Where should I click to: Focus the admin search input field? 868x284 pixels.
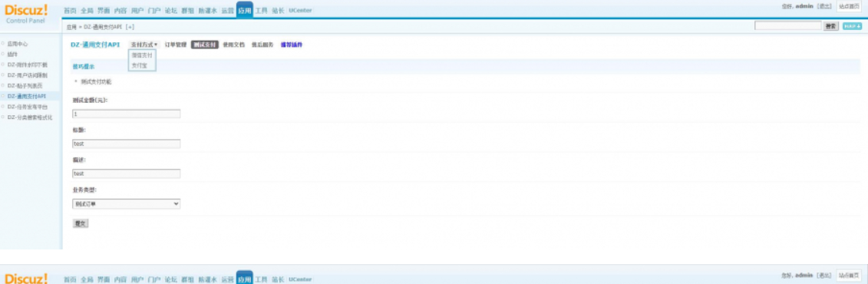point(787,26)
